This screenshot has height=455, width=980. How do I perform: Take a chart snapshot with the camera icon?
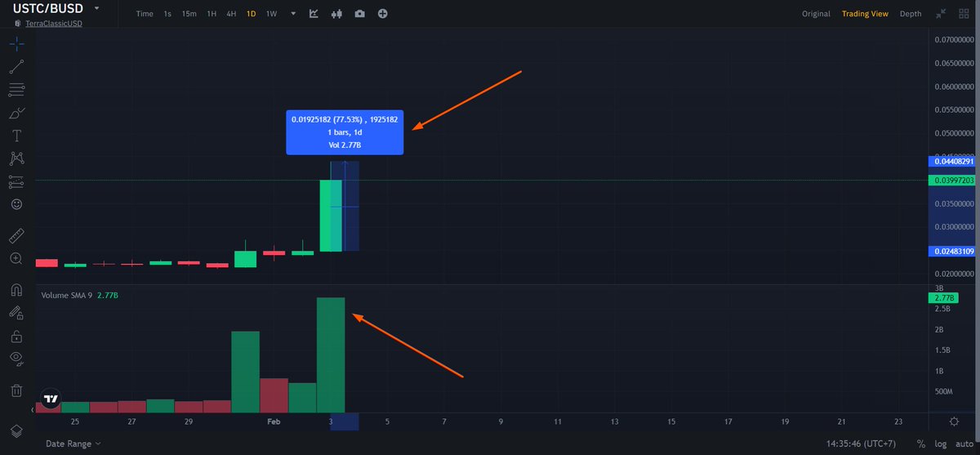tap(360, 14)
